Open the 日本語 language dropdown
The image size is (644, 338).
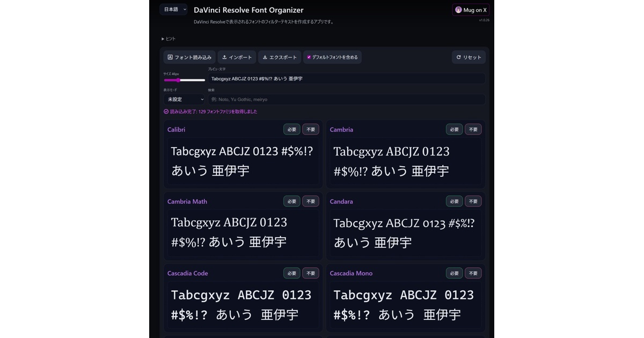[x=173, y=9]
